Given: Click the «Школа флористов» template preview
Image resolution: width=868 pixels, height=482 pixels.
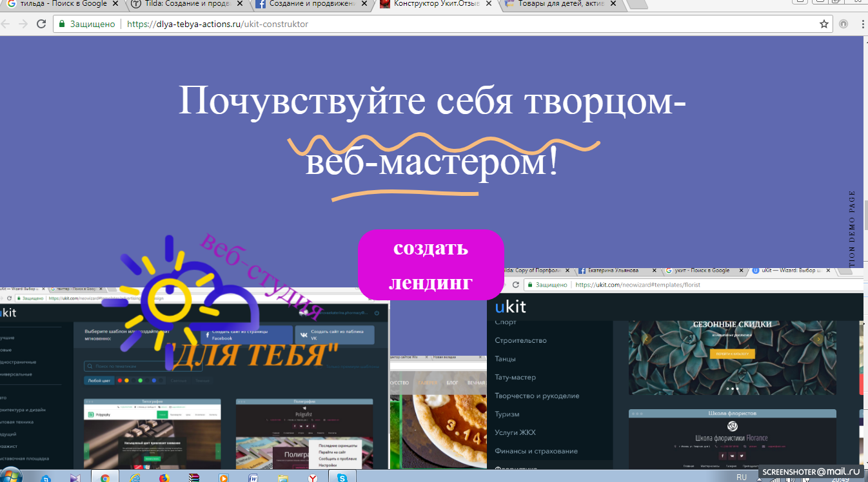Looking at the screenshot, I should click(x=732, y=439).
